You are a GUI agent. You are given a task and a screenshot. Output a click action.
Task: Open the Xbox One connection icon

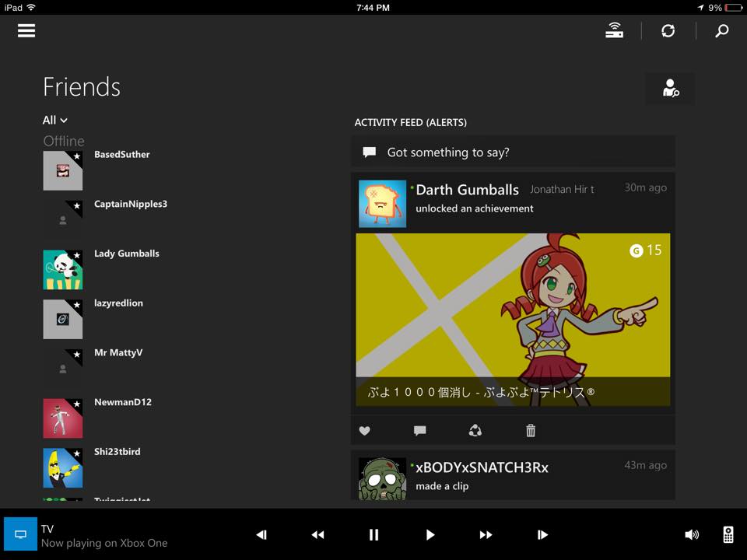tap(614, 30)
